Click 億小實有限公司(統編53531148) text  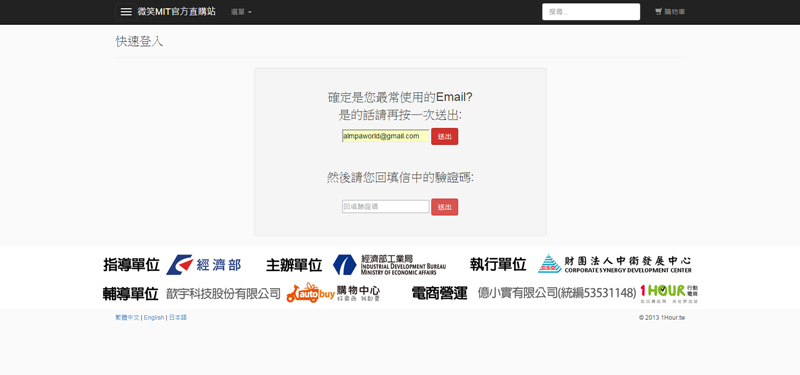(557, 293)
